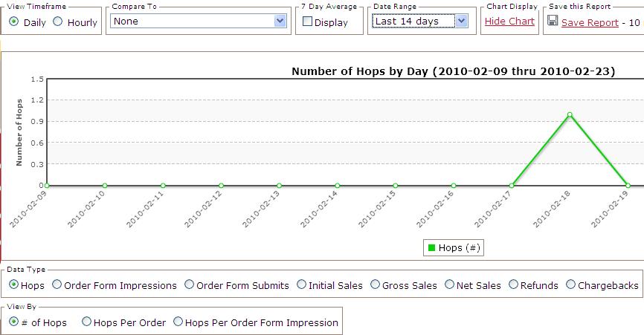The width and height of the screenshot is (644, 335).
Task: Select the Chargebacks data type
Action: coord(571,284)
